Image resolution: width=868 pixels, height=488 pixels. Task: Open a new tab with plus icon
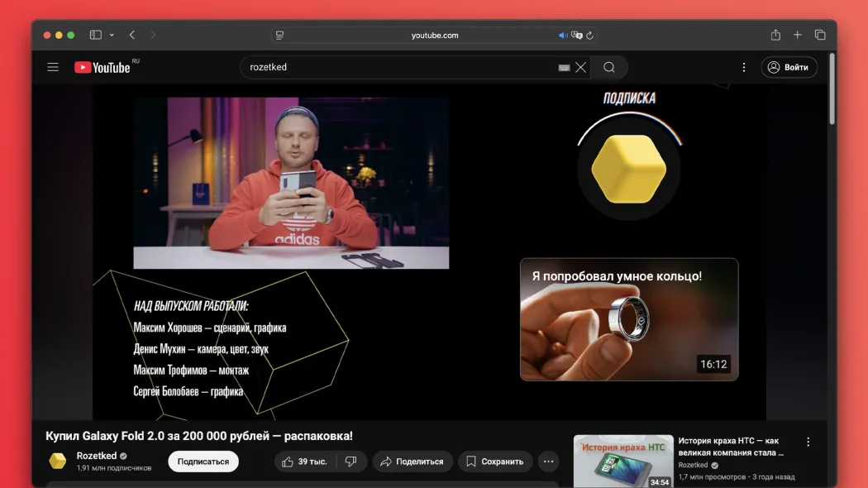pos(797,35)
